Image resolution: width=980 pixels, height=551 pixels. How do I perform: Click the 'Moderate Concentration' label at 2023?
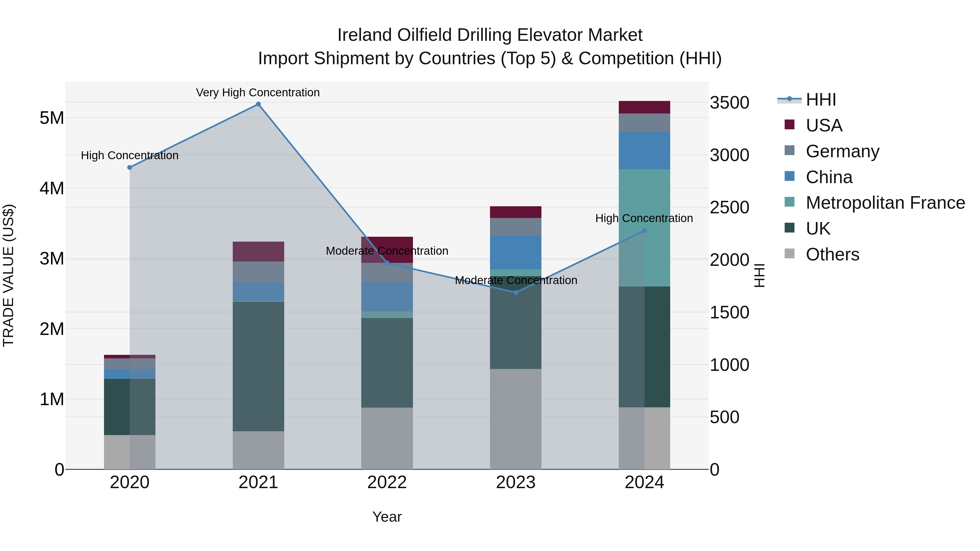point(516,280)
